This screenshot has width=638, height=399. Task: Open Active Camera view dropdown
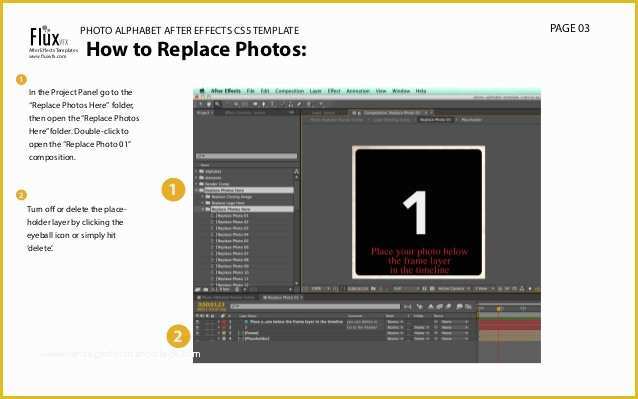pyautogui.click(x=453, y=289)
